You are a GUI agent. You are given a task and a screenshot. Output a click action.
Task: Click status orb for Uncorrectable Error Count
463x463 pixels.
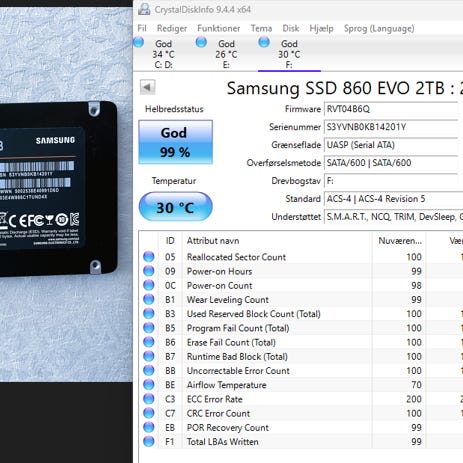pos(149,370)
